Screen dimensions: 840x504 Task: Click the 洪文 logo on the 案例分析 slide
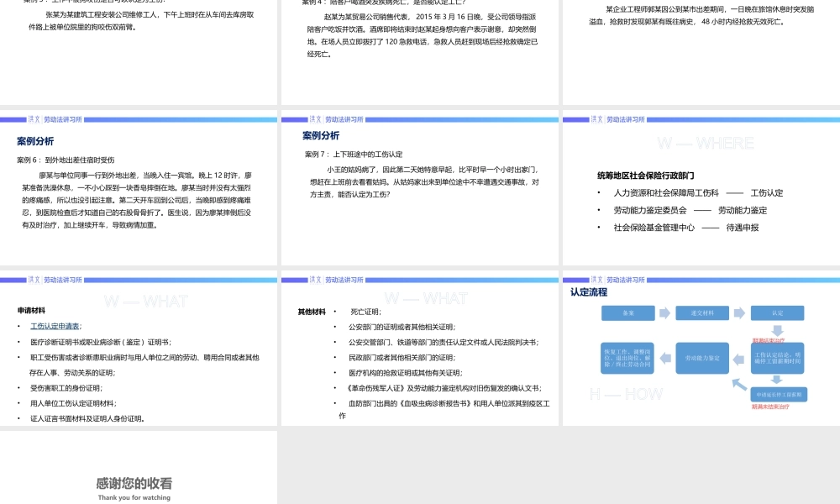[x=32, y=120]
